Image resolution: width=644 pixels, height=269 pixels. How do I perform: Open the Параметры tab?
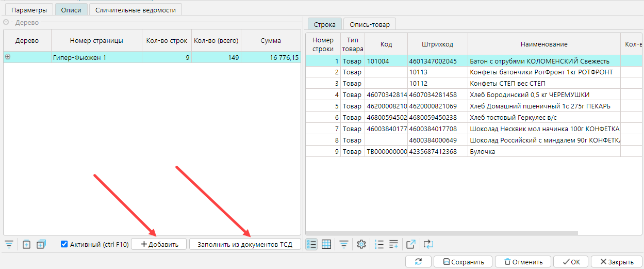click(x=29, y=10)
